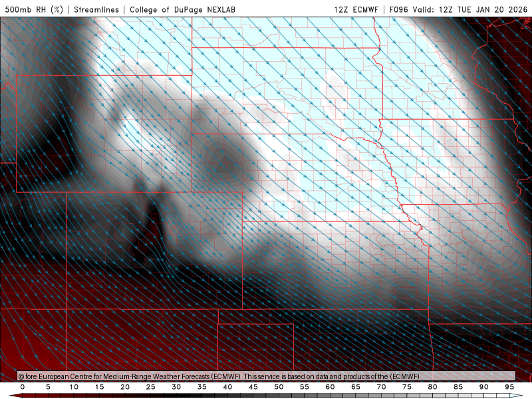Viewport: 532px width, 399px height.
Task: Select the "70" scale label
Action: 381,387
